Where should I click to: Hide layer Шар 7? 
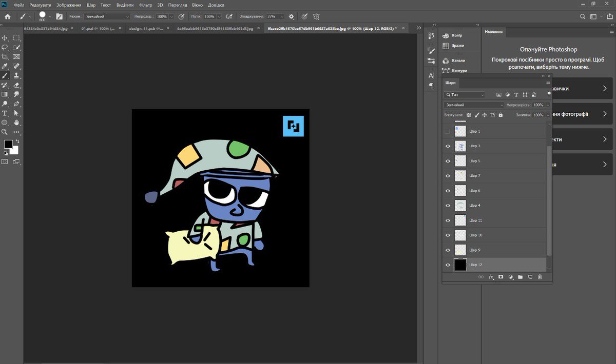[x=448, y=176]
